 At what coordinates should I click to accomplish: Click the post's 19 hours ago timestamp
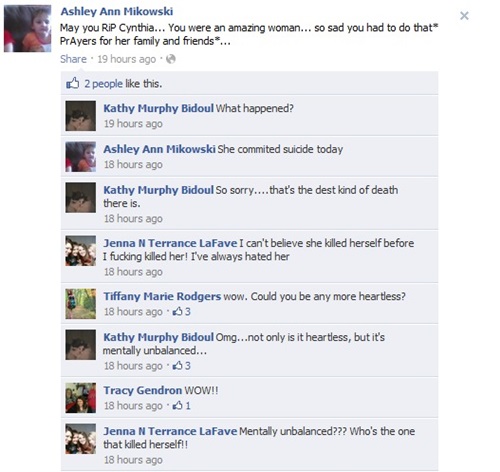pyautogui.click(x=127, y=59)
